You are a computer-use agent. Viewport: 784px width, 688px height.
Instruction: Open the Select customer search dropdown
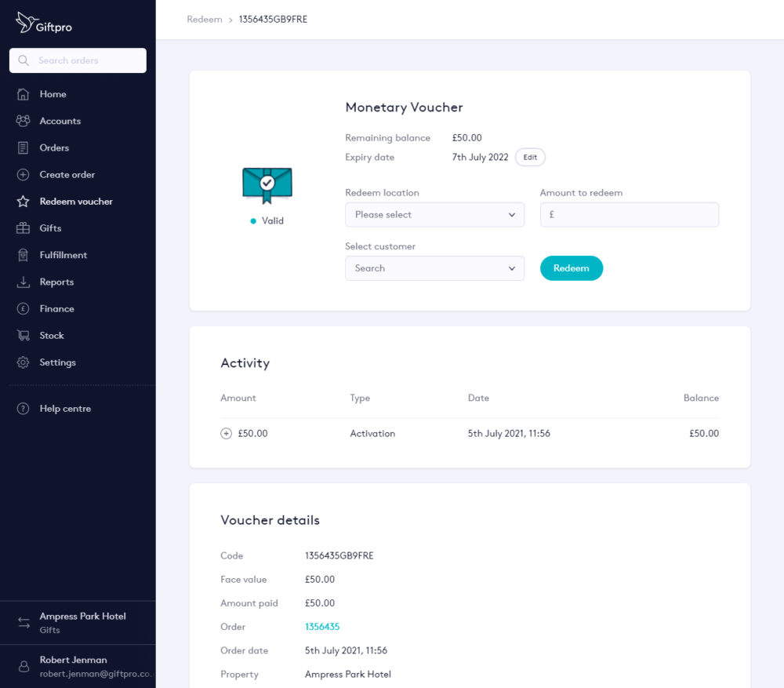coord(434,268)
